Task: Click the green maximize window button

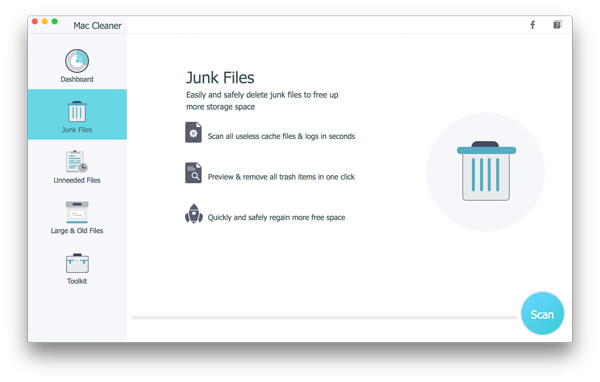Action: coord(55,21)
